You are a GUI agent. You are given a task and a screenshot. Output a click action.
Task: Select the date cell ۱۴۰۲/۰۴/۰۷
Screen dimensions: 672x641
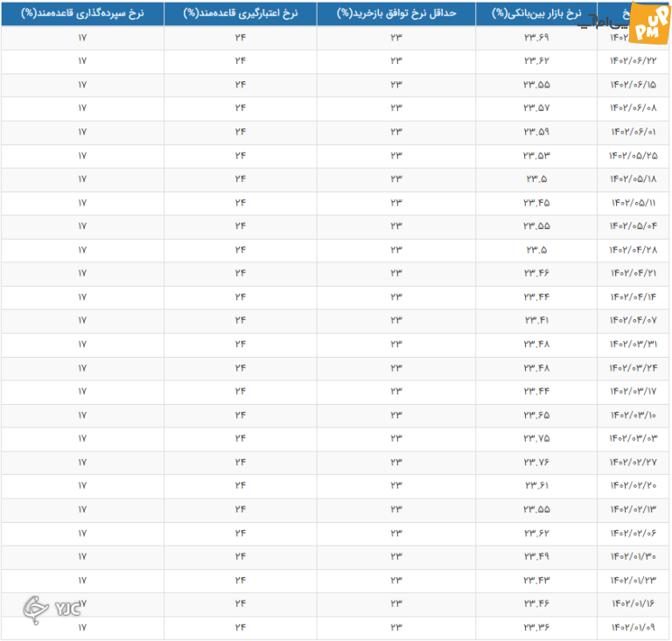point(633,320)
